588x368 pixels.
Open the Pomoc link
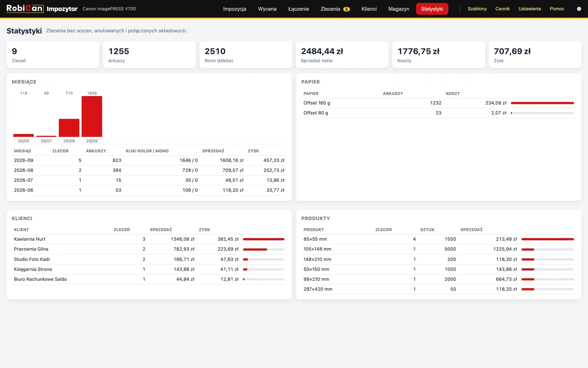click(557, 9)
